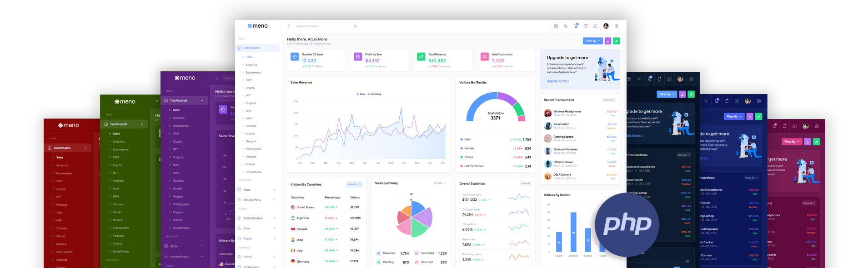Toggle dark mode moon icon in white window
Image resolution: width=868 pixels, height=268 pixels.
click(x=566, y=26)
